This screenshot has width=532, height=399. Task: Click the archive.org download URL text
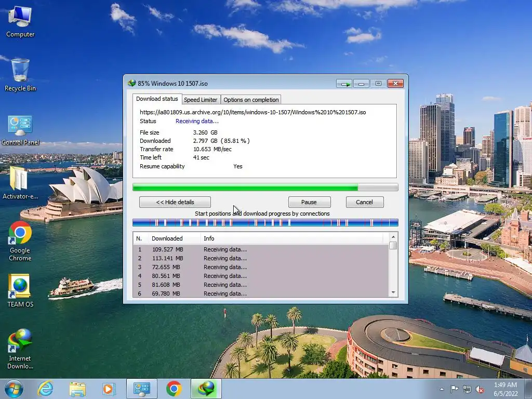[x=253, y=112]
